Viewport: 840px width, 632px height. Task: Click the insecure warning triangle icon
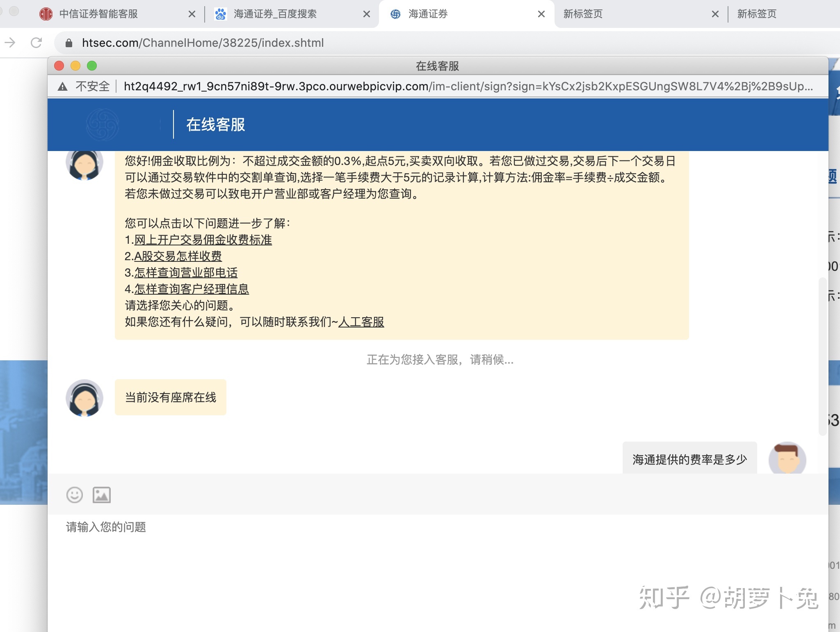point(62,86)
